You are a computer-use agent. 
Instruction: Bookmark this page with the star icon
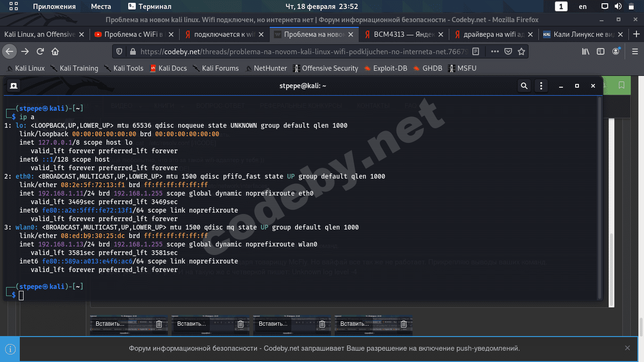pyautogui.click(x=521, y=51)
